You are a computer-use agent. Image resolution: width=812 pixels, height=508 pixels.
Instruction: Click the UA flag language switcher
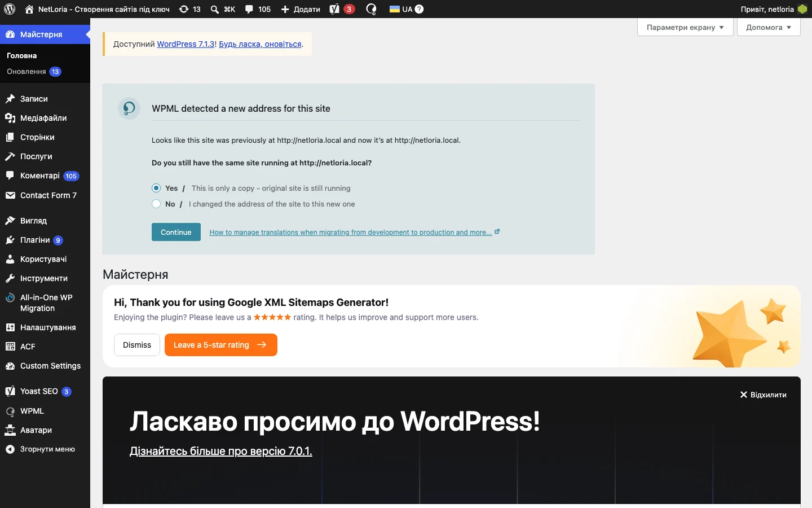coord(401,9)
